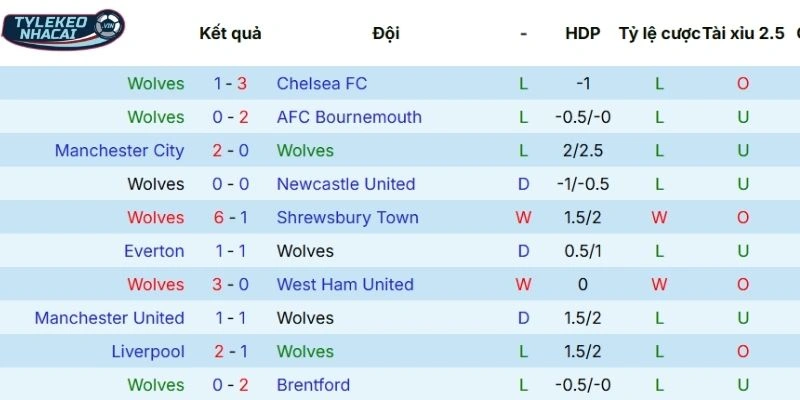Open the Chelsea FC team link
This screenshot has width=800, height=400.
[x=321, y=84]
